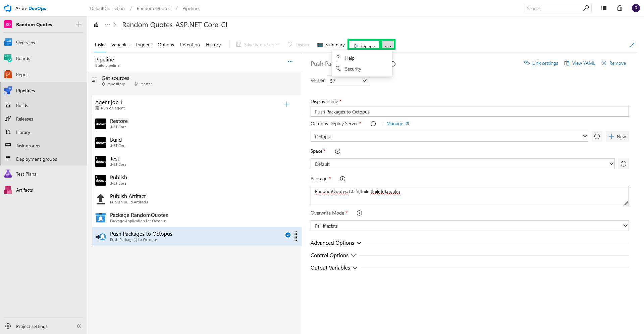
Task: Open Save & queue dropdown arrow
Action: point(277,44)
